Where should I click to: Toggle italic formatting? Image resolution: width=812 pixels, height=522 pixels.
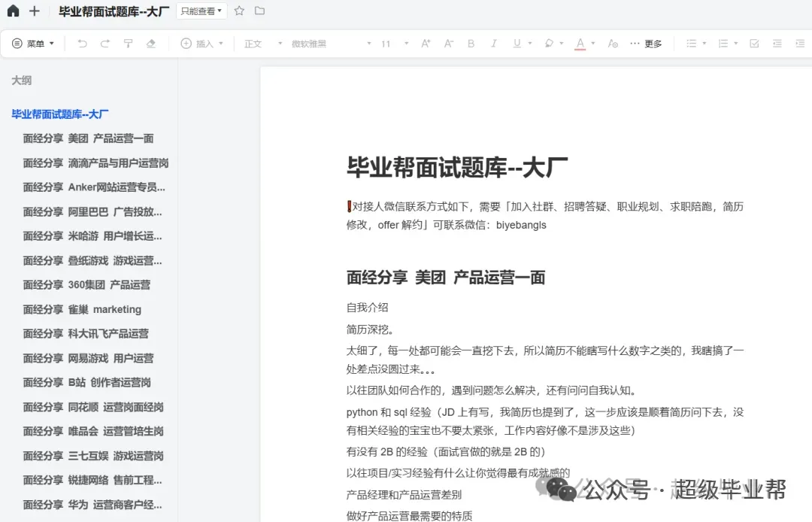pos(493,44)
